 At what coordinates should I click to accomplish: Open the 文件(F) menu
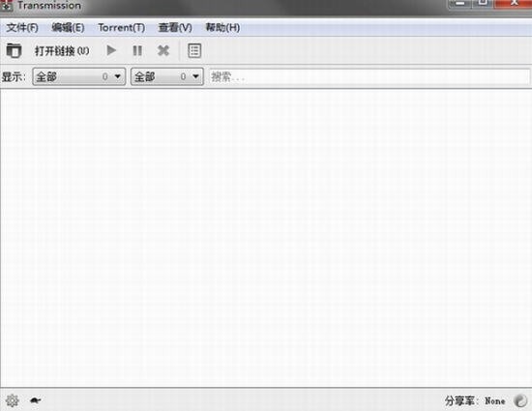tap(22, 27)
